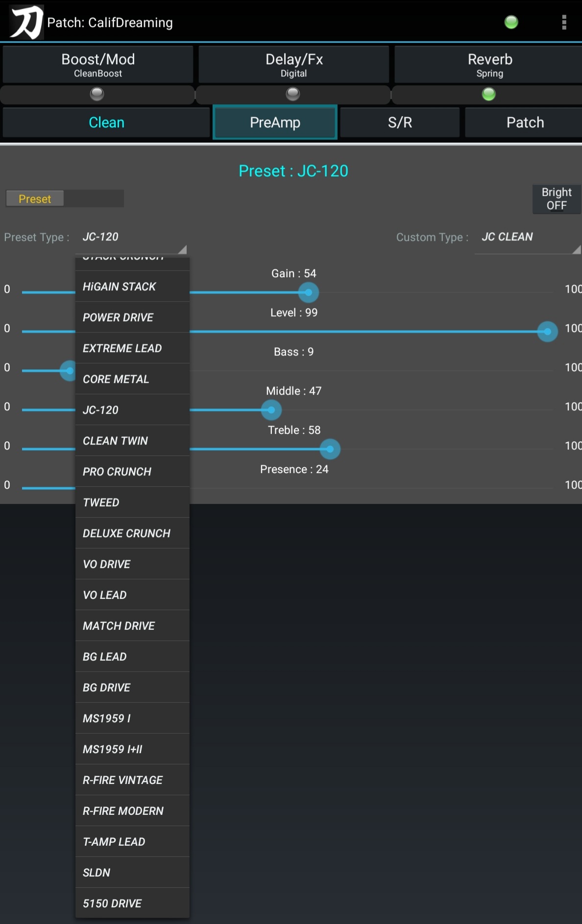Switch to the Patch tab
This screenshot has width=582, height=924.
(524, 122)
